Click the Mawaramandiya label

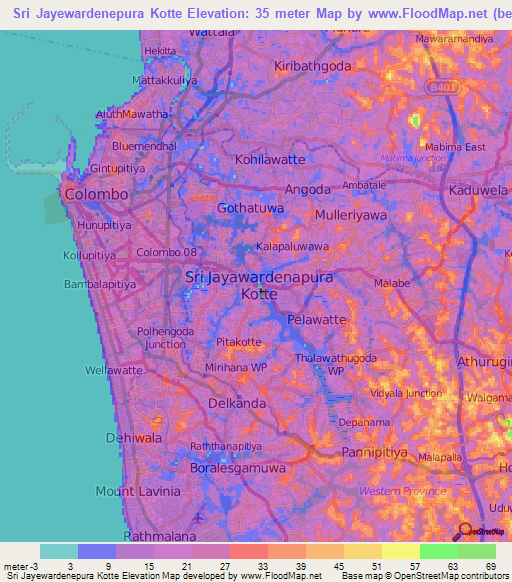click(454, 39)
